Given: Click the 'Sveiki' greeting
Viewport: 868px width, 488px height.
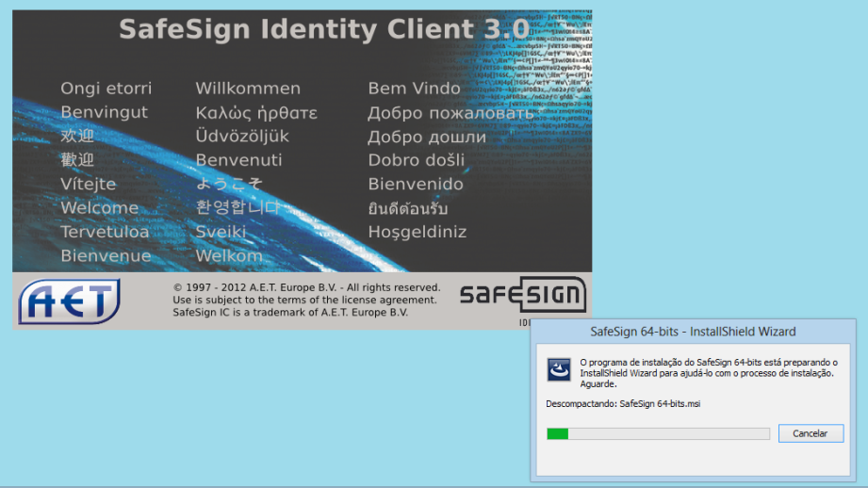Looking at the screenshot, I should pyautogui.click(x=221, y=232).
